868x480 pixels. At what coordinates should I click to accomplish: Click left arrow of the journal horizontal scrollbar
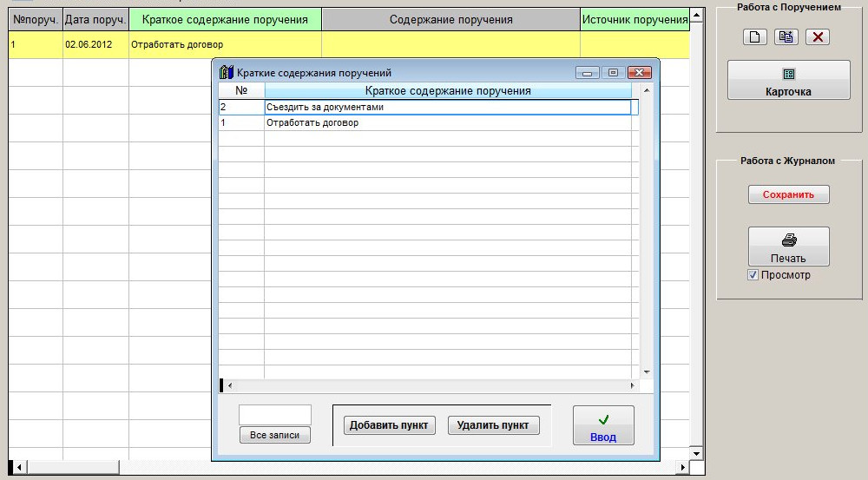18,468
